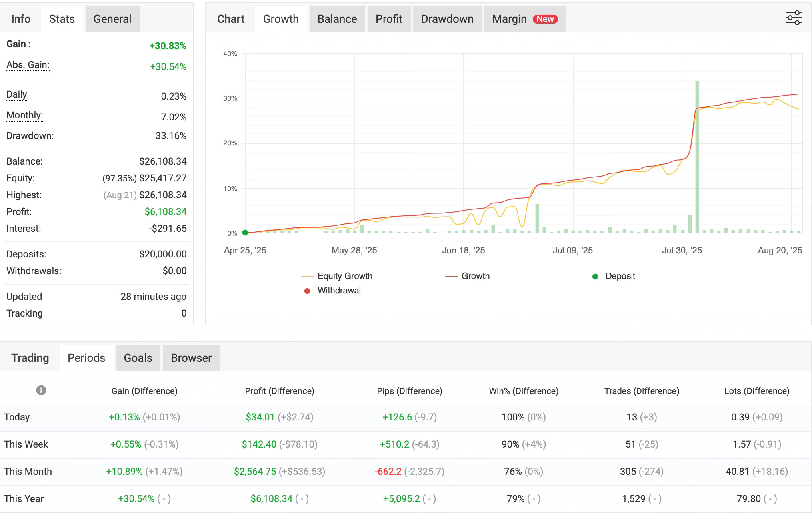Viewport: 812px width, 518px height.
Task: Click the green deposit dot on the chart
Action: click(245, 233)
